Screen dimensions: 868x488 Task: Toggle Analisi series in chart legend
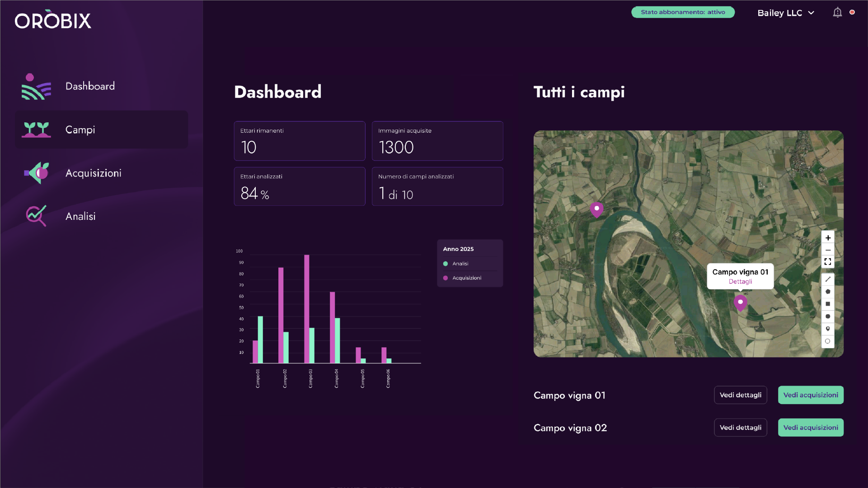(x=460, y=264)
